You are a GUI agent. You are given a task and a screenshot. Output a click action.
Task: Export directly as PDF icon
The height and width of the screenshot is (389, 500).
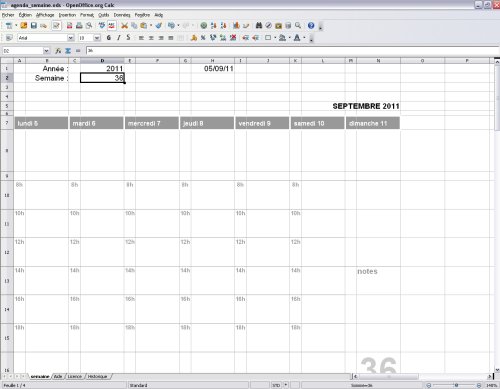[x=69, y=26]
